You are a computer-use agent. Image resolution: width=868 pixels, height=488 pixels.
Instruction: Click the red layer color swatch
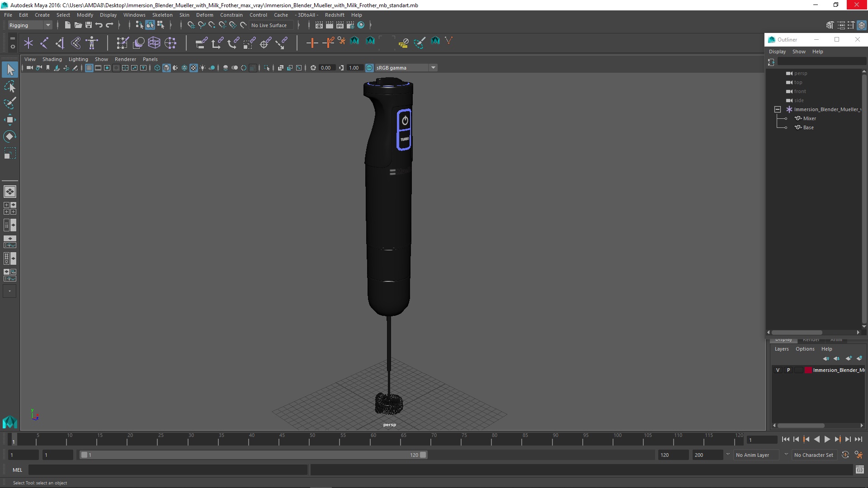coord(808,370)
